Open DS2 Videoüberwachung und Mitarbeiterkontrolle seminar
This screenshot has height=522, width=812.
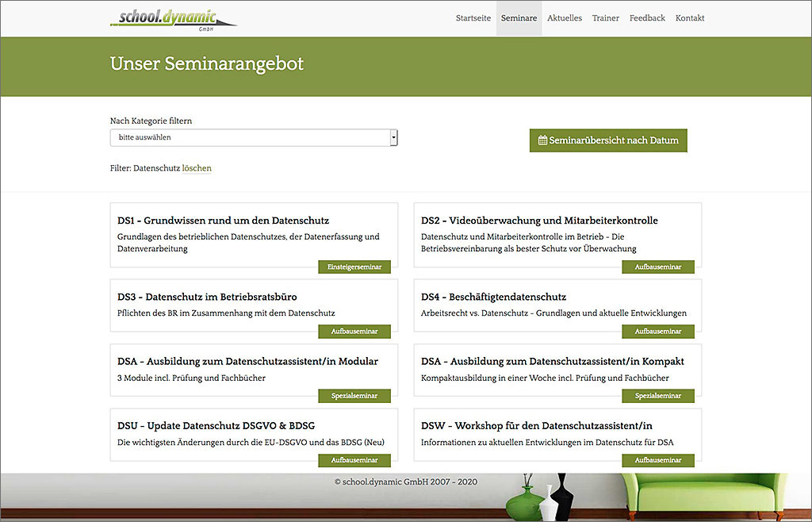point(539,221)
